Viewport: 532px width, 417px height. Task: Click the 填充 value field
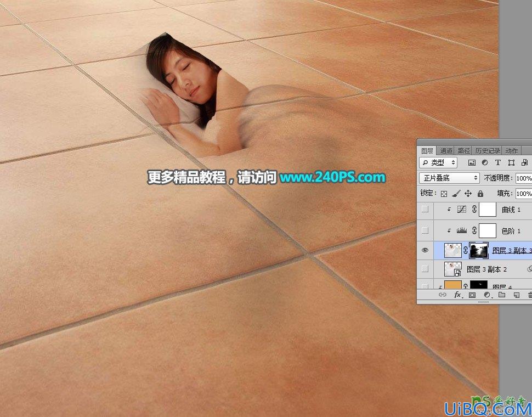524,193
